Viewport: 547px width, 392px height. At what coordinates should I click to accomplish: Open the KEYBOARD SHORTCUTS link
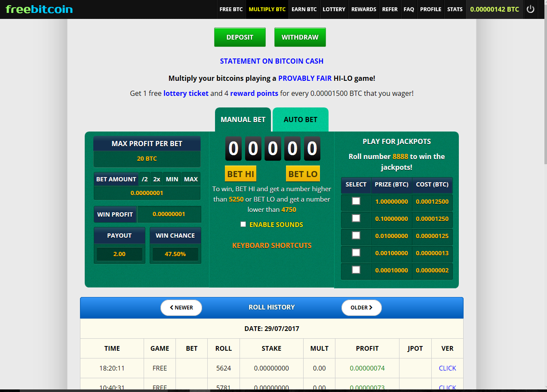coord(272,245)
